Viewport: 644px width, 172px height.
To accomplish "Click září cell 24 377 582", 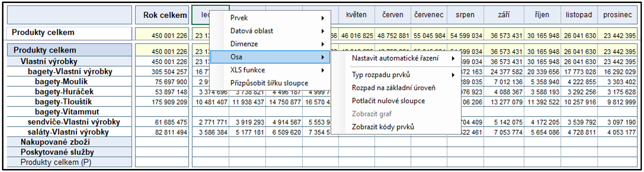I will (504, 72).
